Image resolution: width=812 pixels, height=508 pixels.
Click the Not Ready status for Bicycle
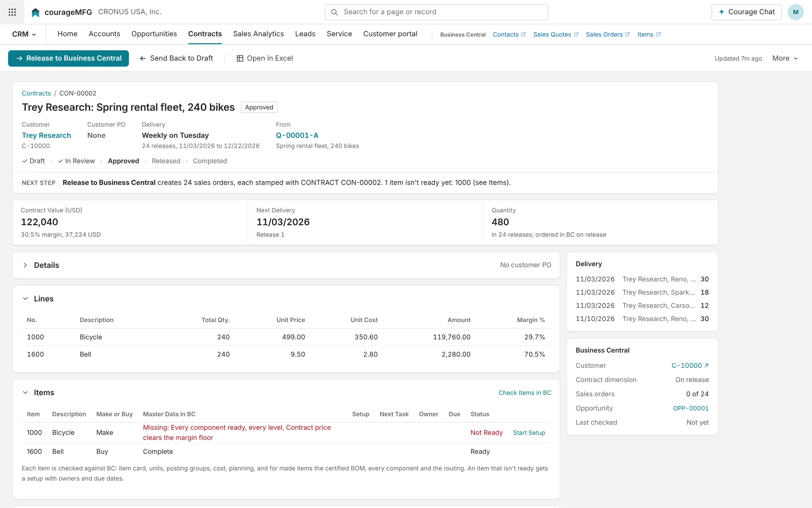click(x=486, y=432)
